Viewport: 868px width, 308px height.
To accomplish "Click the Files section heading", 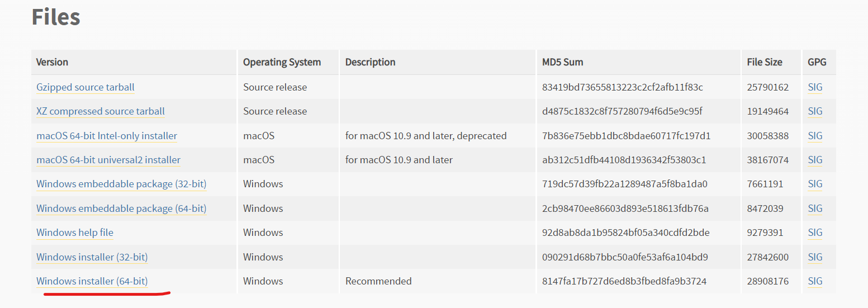I will [56, 17].
